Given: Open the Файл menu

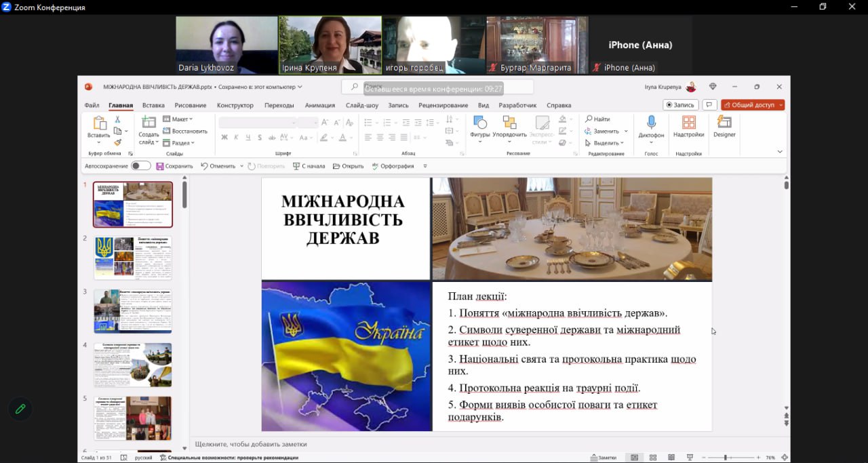Looking at the screenshot, I should coord(92,105).
